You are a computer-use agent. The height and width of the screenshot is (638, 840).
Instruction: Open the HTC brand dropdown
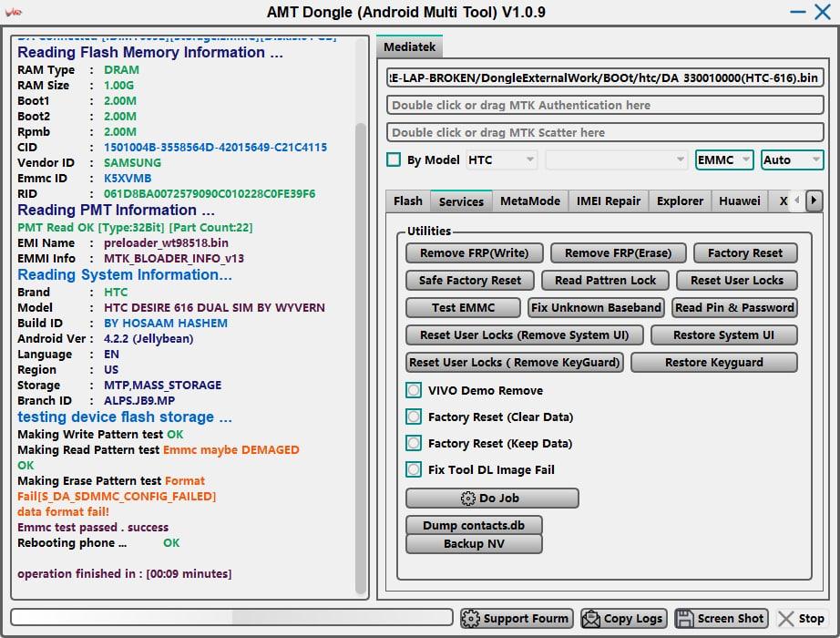501,159
